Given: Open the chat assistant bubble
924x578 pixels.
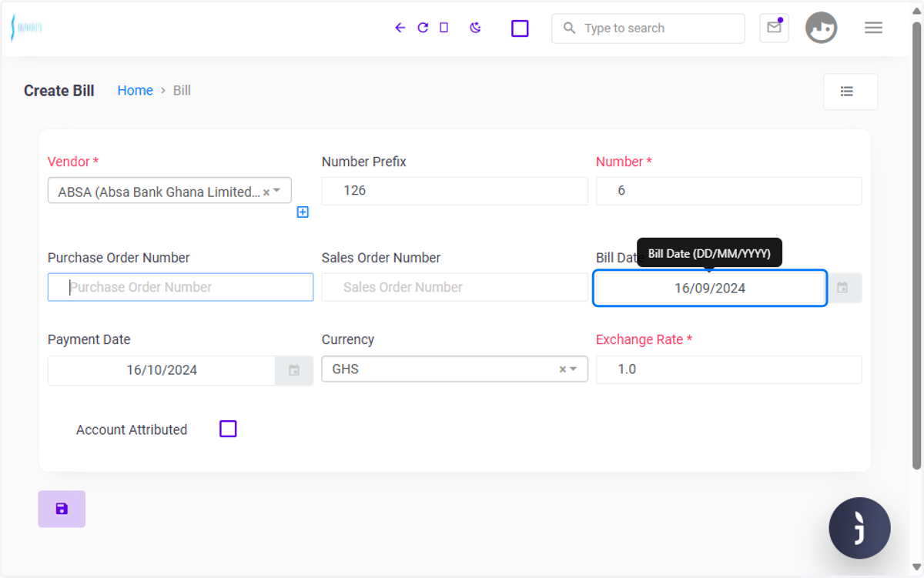Looking at the screenshot, I should tap(859, 528).
